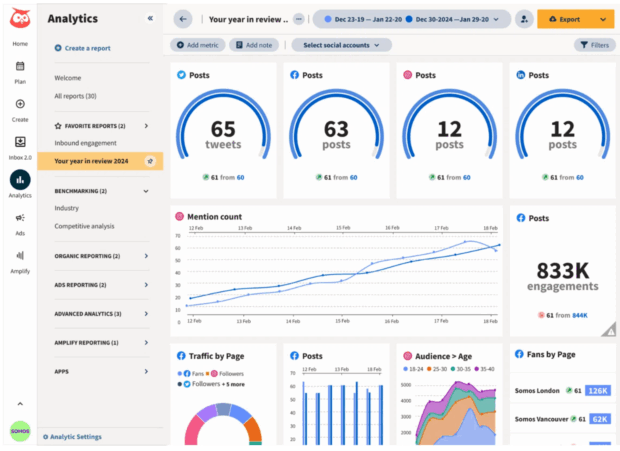Expand the Favorite Reports section

coord(146,126)
